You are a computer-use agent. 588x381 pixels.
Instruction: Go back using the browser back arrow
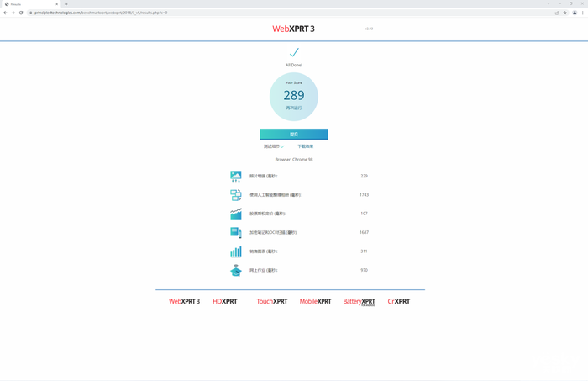tap(5, 13)
